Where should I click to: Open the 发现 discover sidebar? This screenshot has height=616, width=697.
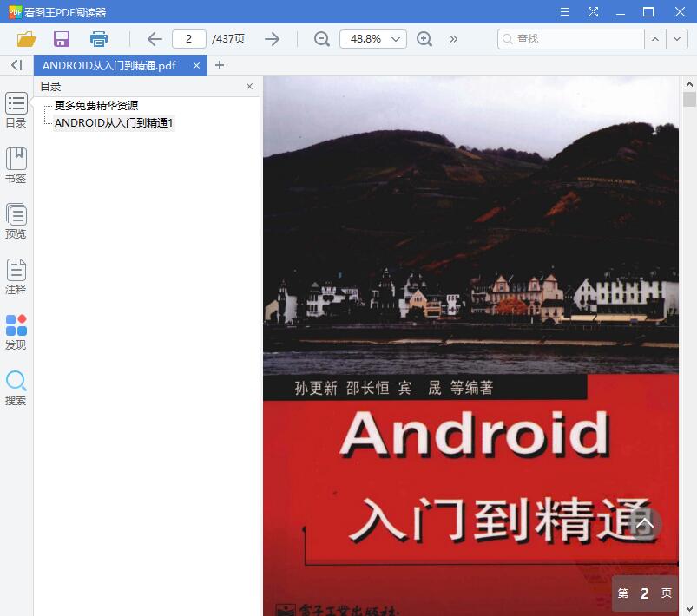click(x=16, y=332)
